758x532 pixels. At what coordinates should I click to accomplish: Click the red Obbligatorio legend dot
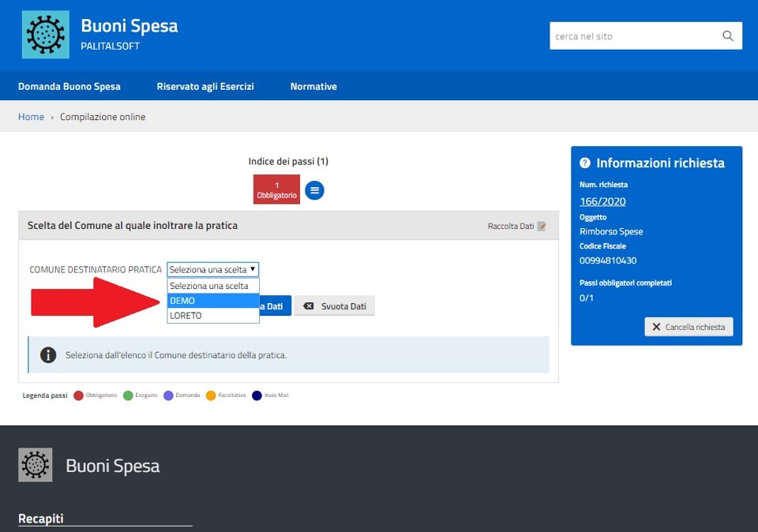[x=78, y=395]
